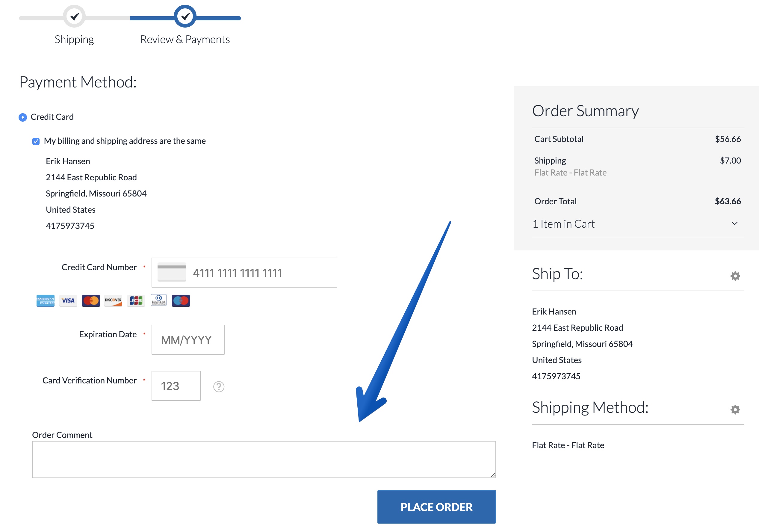
Task: Click the Order Summary heading
Action: point(585,111)
